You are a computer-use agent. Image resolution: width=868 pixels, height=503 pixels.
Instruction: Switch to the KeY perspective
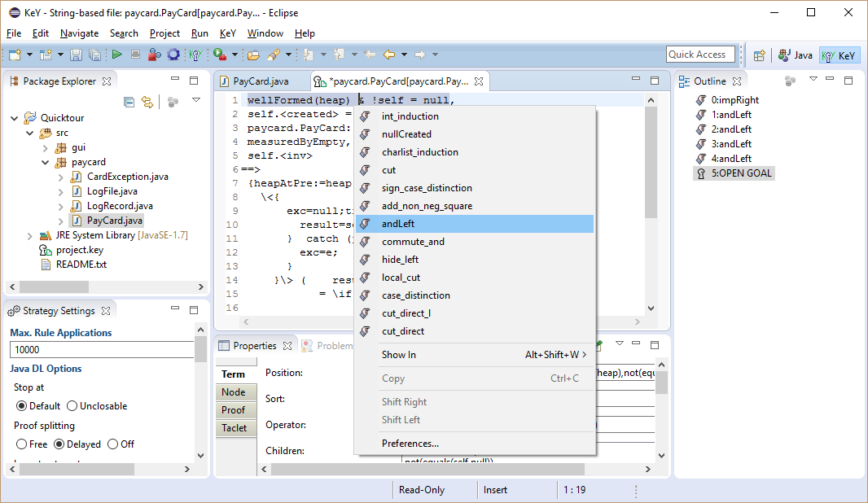coord(840,55)
